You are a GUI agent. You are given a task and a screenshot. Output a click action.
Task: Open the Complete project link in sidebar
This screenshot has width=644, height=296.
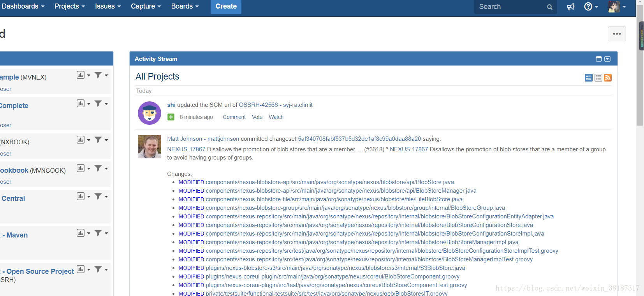coord(14,106)
